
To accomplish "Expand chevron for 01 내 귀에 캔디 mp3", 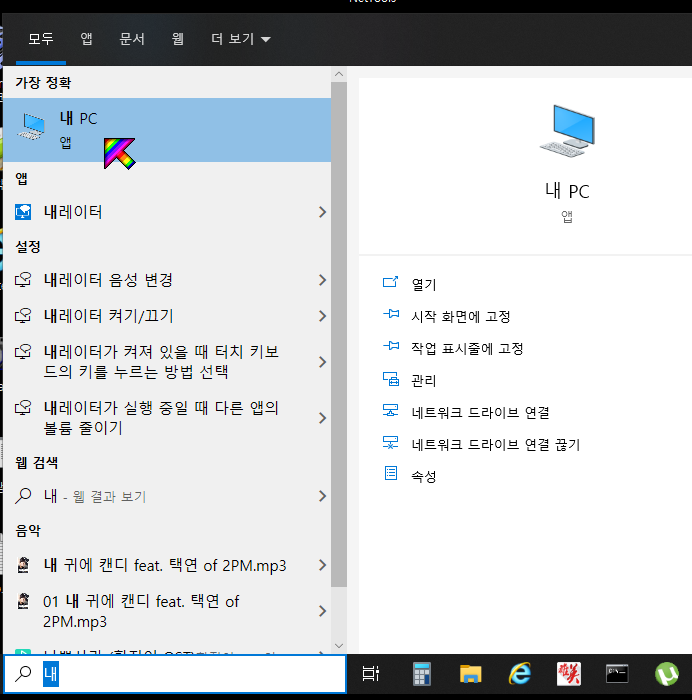I will pos(322,611).
